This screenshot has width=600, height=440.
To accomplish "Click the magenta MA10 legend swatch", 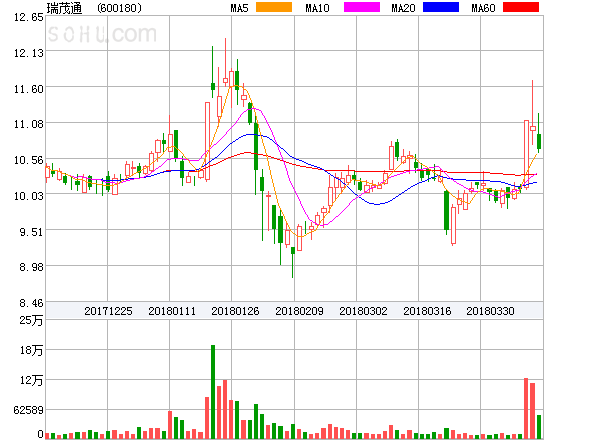I will pos(362,7).
